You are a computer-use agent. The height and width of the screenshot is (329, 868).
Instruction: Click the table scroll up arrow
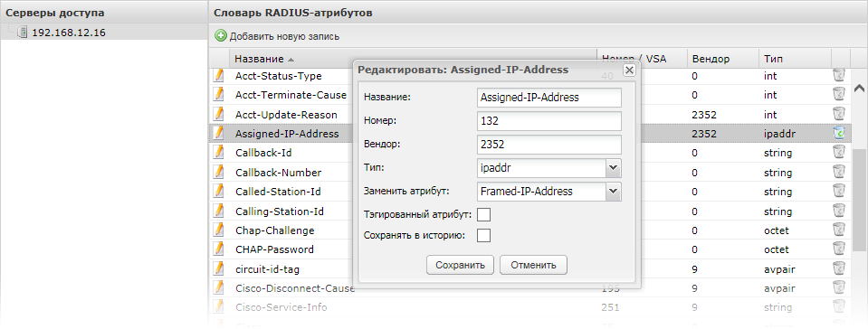[860, 88]
